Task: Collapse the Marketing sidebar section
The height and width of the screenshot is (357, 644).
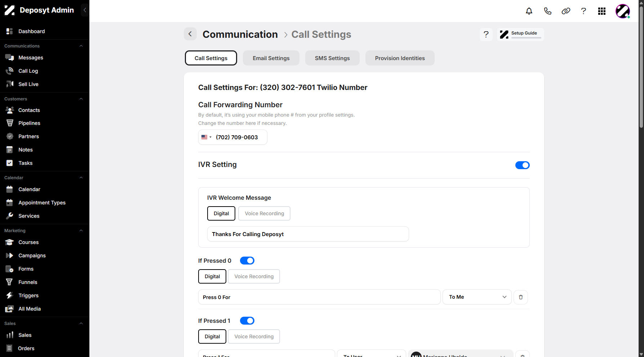Action: coord(81,231)
